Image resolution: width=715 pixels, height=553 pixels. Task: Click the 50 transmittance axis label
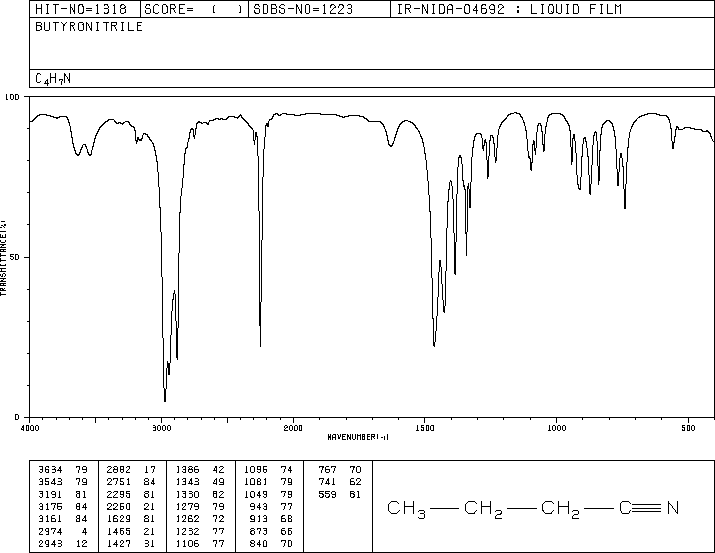14,257
